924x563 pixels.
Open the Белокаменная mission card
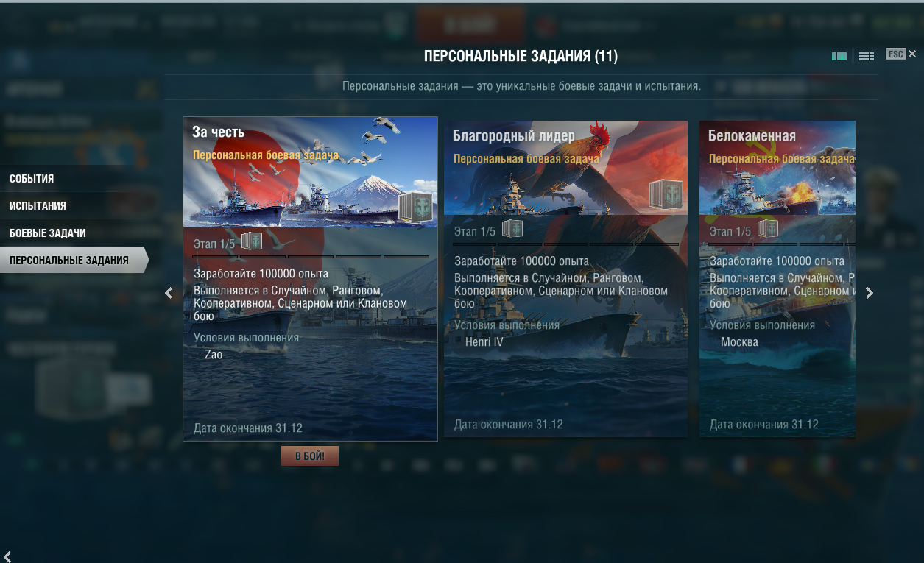(777, 279)
